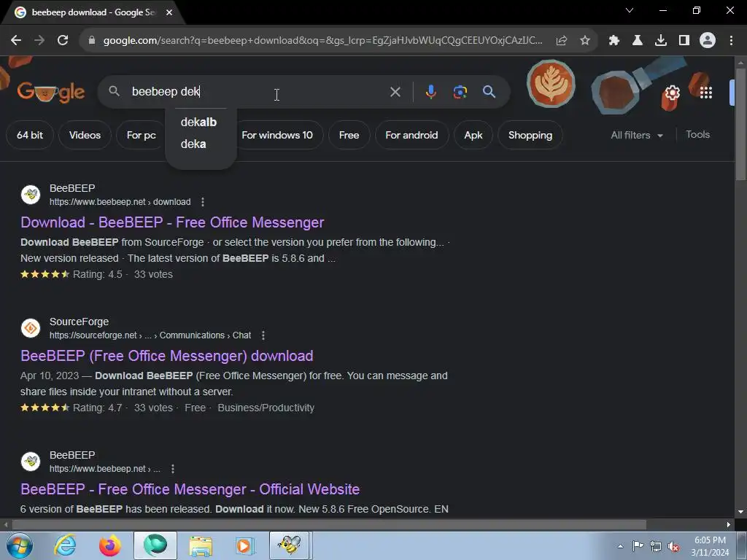Viewport: 747px width, 560px height.
Task: Click the beebeep.net › download URL
Action: 120,202
